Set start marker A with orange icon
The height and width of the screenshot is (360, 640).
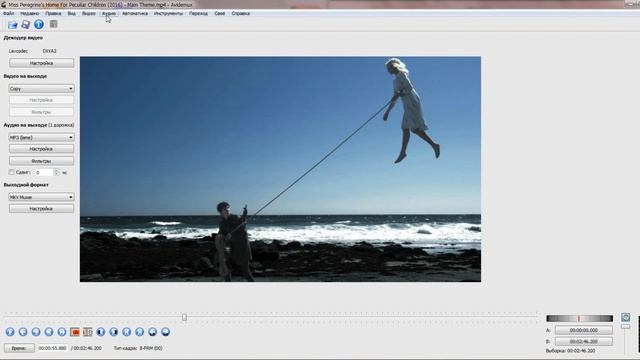point(75,332)
